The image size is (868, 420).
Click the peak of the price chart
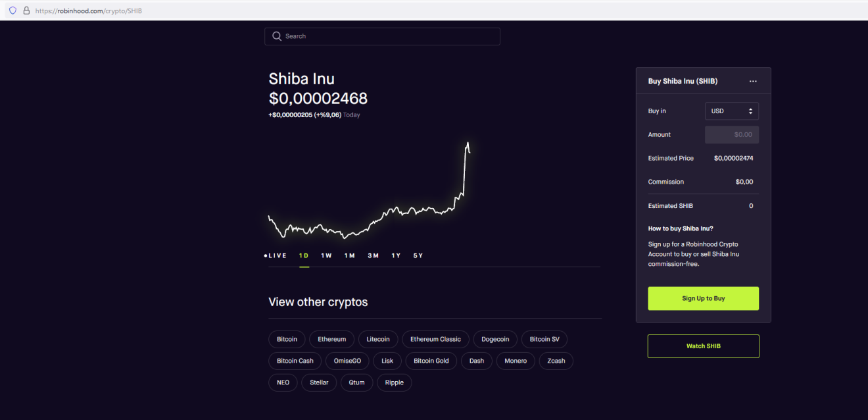click(468, 142)
